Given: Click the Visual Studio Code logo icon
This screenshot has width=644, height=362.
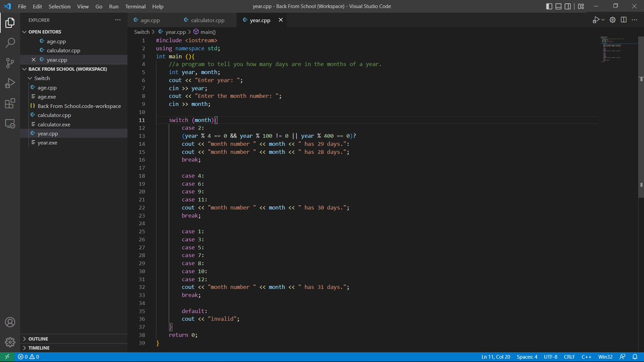Looking at the screenshot, I should pos(7,6).
